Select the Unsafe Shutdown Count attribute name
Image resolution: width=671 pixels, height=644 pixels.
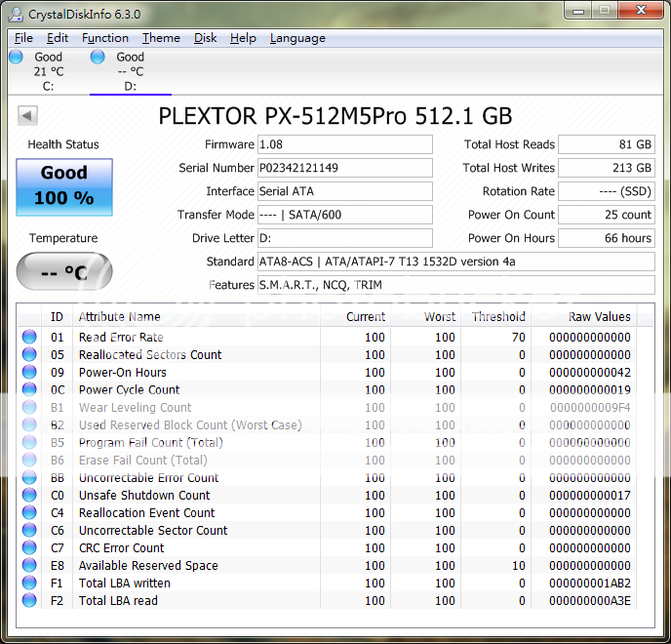point(144,496)
